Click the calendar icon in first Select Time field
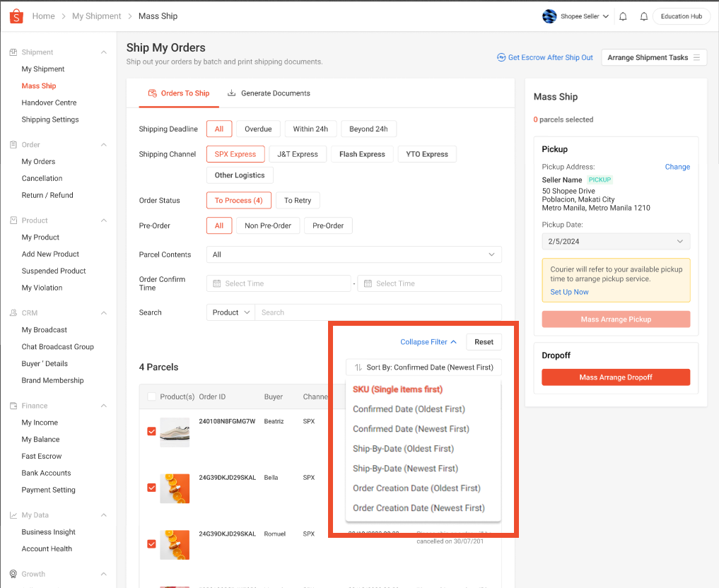The image size is (719, 588). coord(217,283)
